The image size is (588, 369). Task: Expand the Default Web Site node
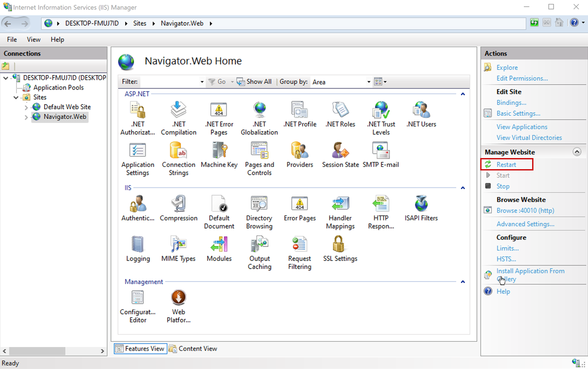[26, 107]
